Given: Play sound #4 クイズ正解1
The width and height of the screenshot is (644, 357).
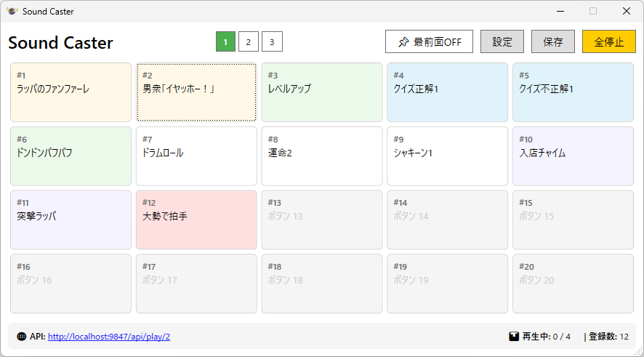Looking at the screenshot, I should pyautogui.click(x=447, y=92).
